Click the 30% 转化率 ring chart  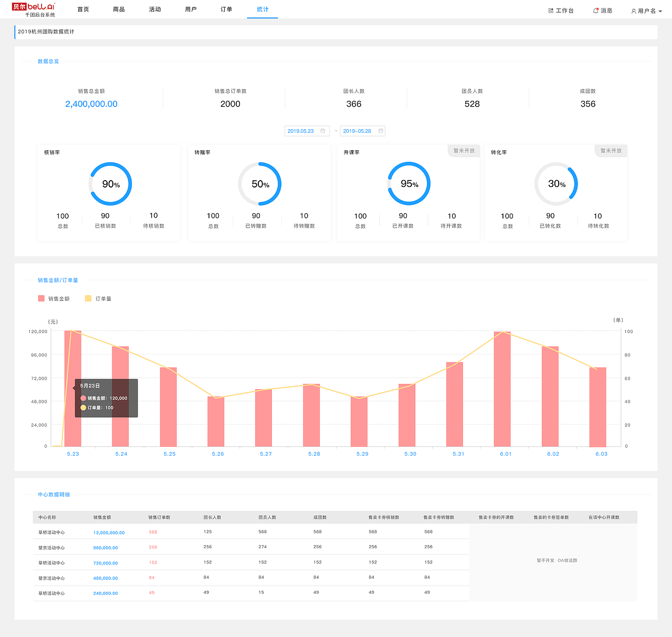(556, 184)
